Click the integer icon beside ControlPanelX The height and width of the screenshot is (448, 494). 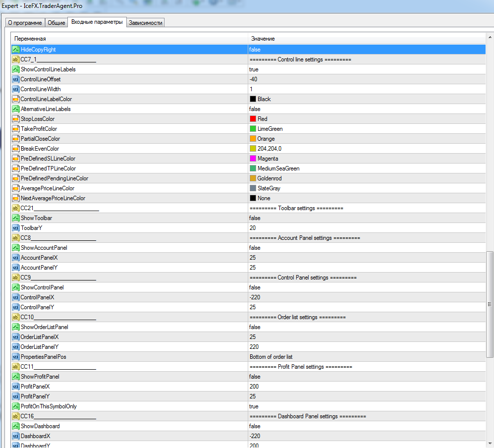(15, 297)
